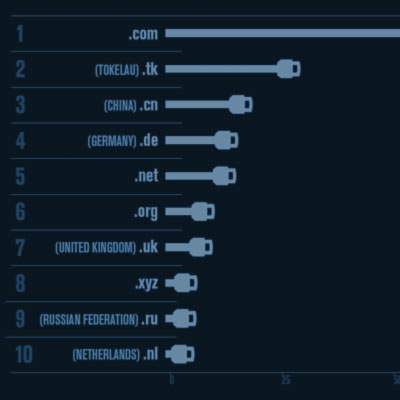Click the cable plug icon on .nl bar
This screenshot has height=400, width=400.
coord(182,354)
